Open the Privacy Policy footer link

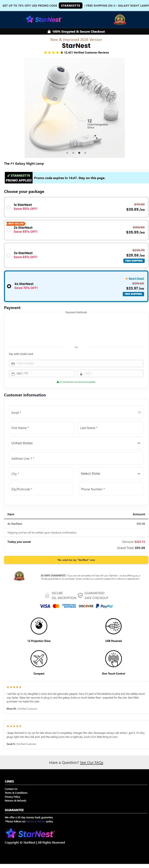click(12, 797)
